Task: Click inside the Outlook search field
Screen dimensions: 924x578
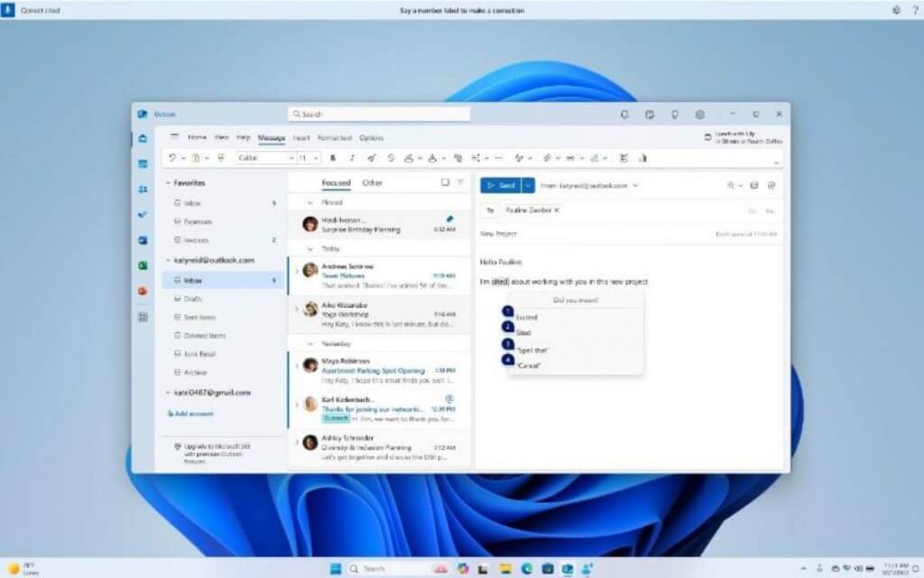Action: tap(379, 114)
